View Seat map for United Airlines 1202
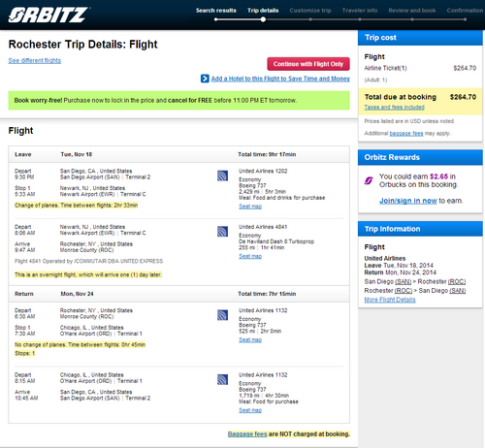485x448 pixels. (x=250, y=207)
